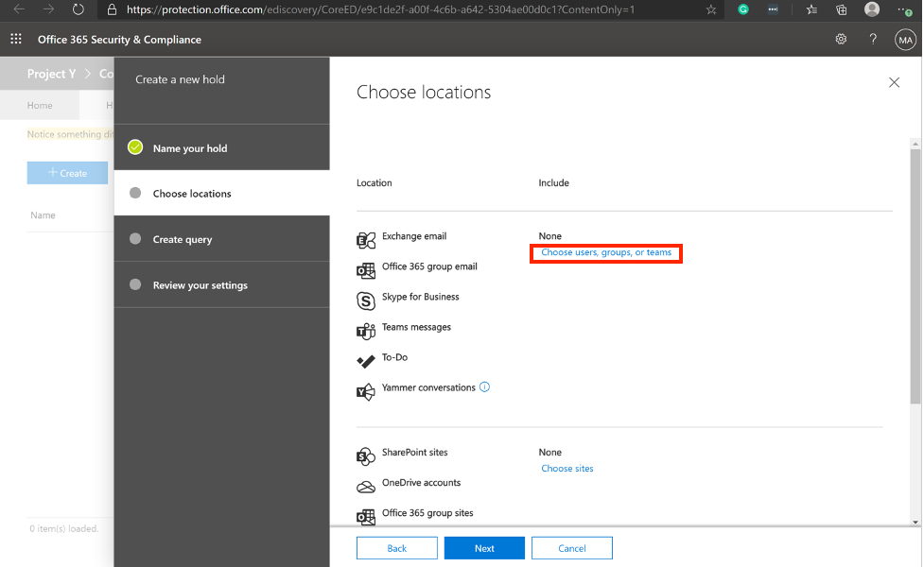This screenshot has width=924, height=567.
Task: Click the Teams messages icon
Action: pyautogui.click(x=366, y=332)
